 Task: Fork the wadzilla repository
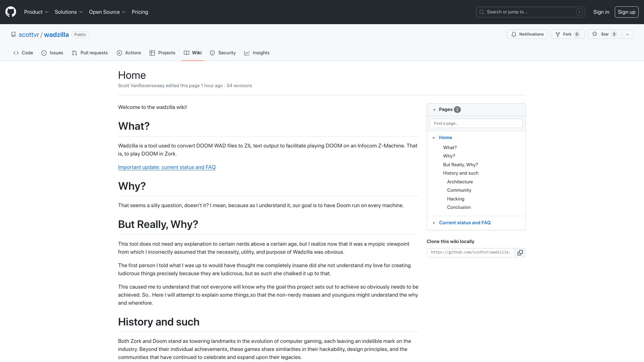(568, 34)
